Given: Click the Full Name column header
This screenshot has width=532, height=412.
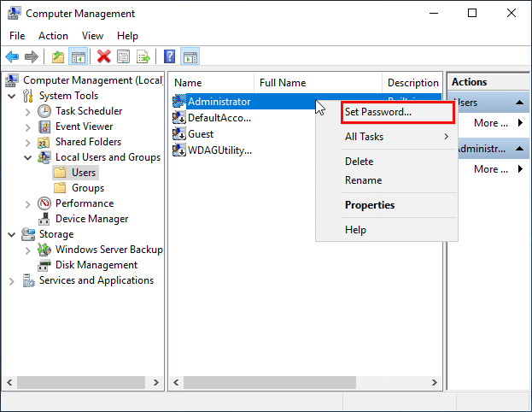Looking at the screenshot, I should click(282, 83).
